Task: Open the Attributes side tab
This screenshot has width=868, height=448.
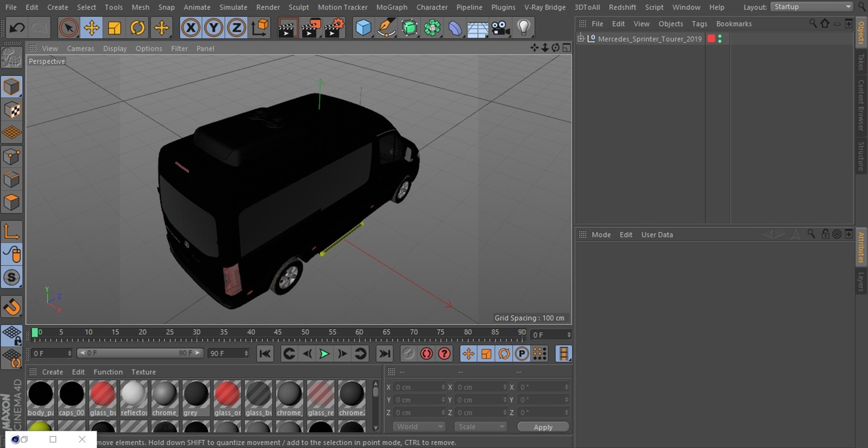Action: 861,247
